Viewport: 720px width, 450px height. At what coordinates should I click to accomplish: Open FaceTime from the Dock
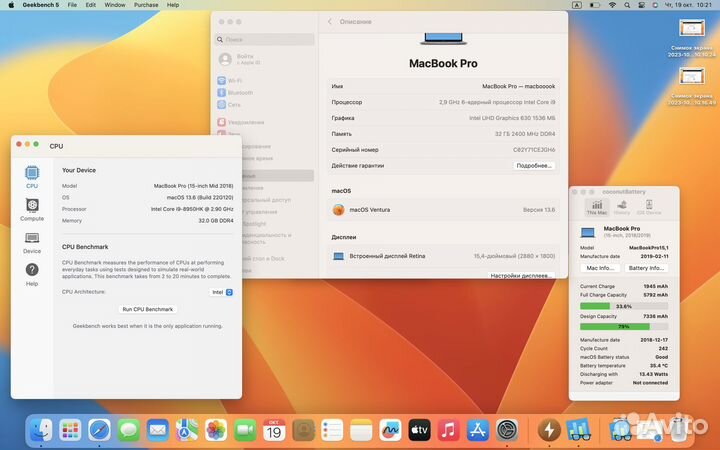tap(245, 430)
